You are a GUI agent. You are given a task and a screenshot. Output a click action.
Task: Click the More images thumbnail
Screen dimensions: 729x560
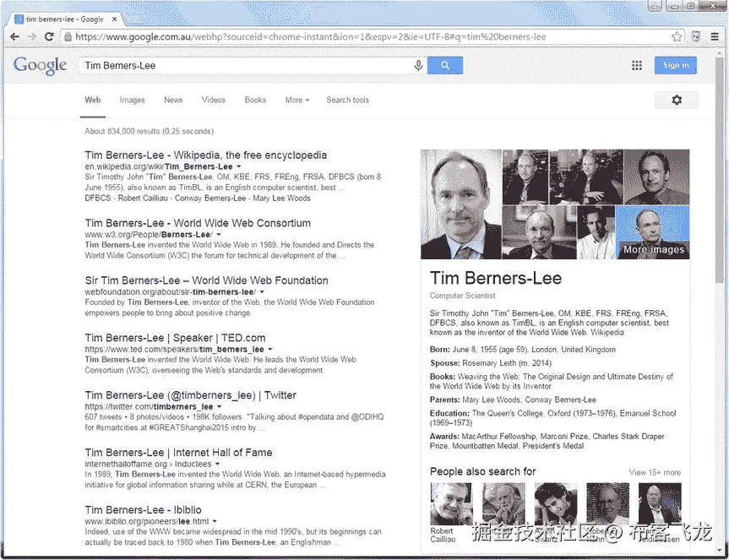point(652,232)
